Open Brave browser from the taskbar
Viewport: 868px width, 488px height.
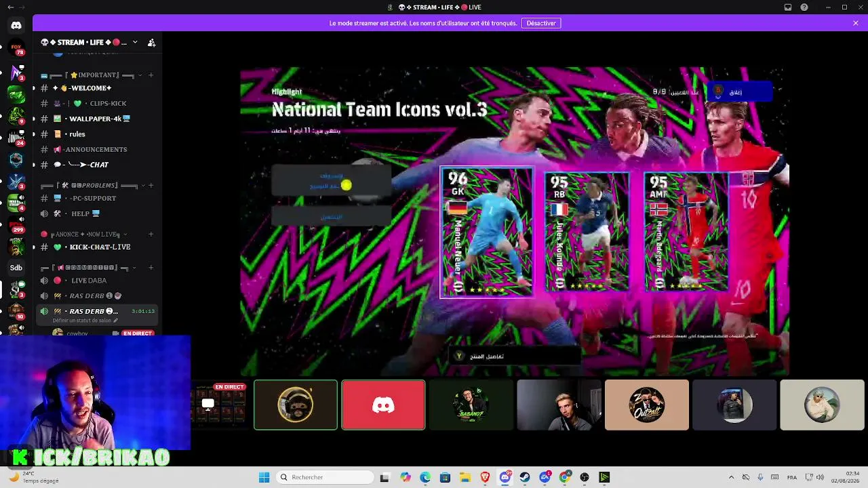(485, 477)
